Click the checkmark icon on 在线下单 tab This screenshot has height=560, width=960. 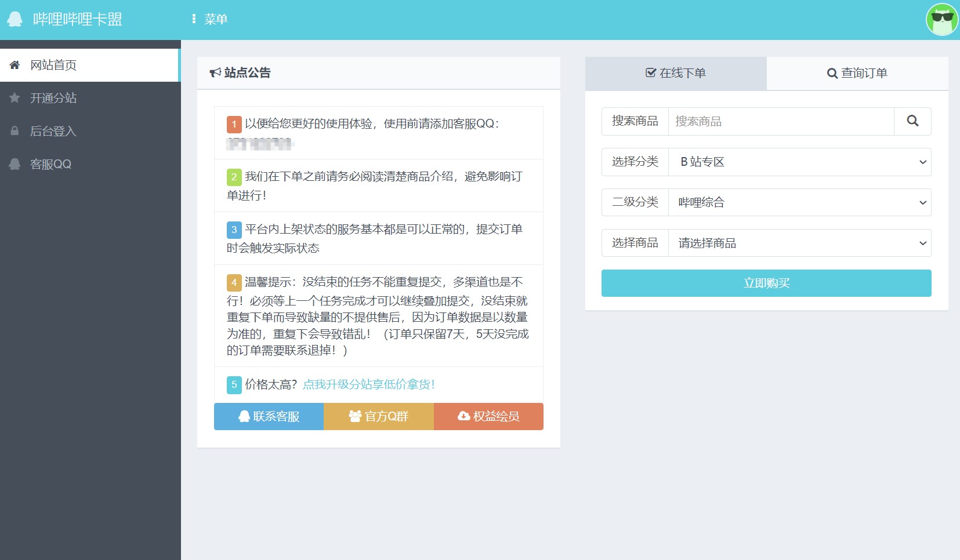[x=651, y=73]
